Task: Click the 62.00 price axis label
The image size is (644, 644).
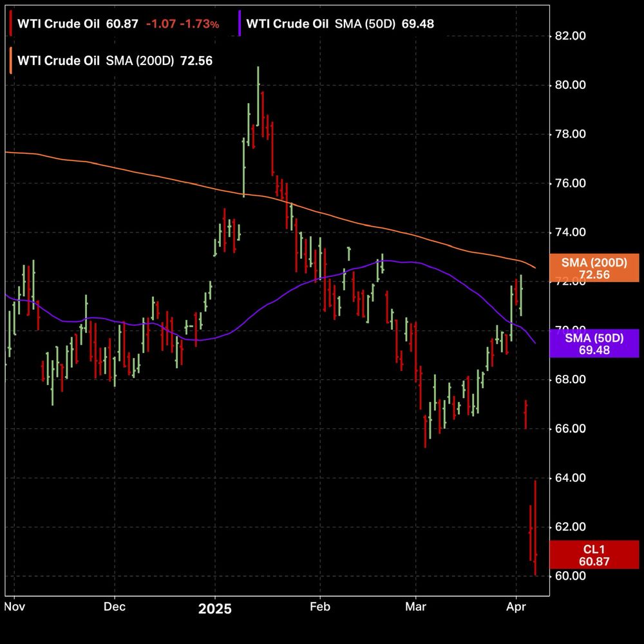Action: 570,527
